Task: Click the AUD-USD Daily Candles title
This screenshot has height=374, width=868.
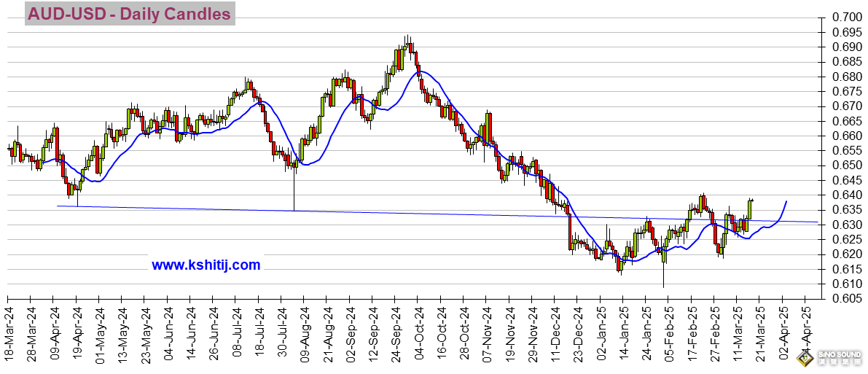Action: 130,14
